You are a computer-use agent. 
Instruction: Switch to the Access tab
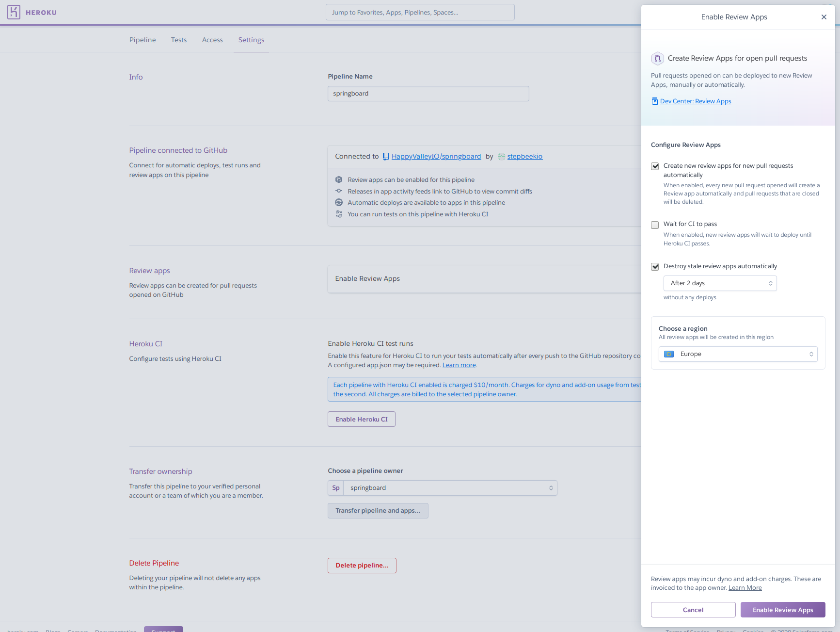click(212, 40)
